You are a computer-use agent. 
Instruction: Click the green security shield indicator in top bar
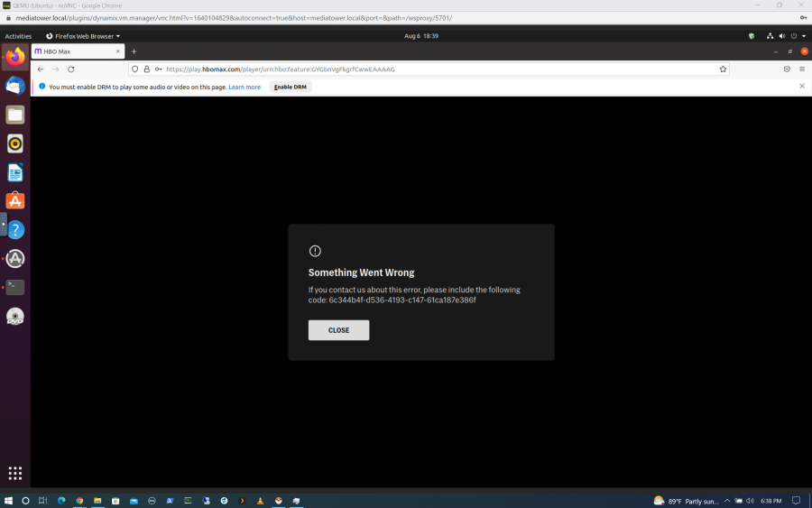pyautogui.click(x=752, y=36)
